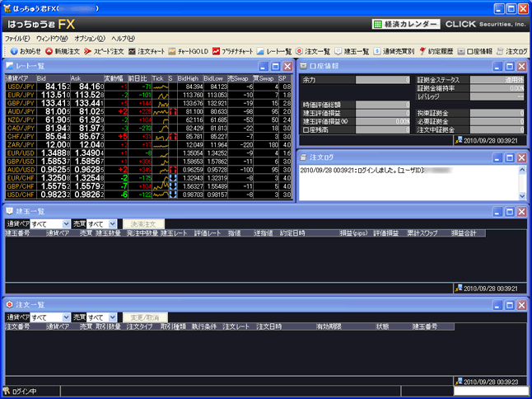Maximize the レート一覧 panel
Viewport: 532px width, 399px height.
click(276, 66)
